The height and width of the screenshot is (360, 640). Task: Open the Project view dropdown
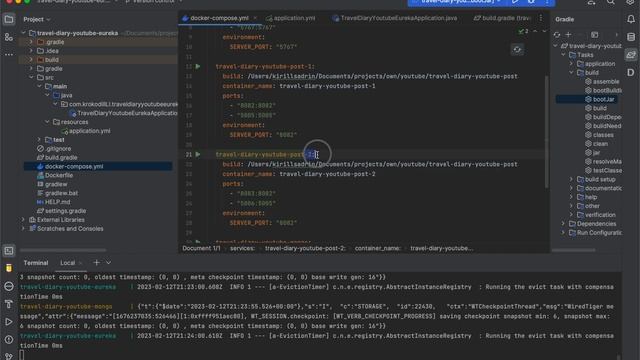point(37,19)
